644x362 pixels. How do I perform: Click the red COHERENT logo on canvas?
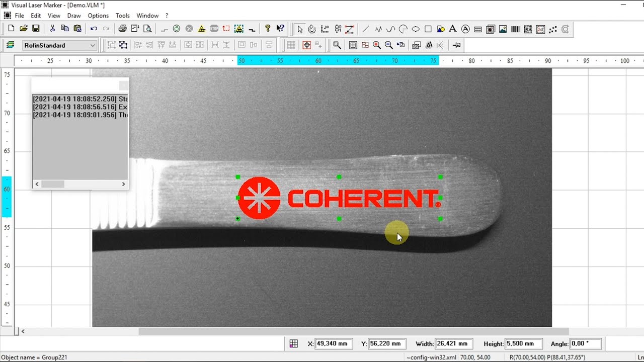click(340, 198)
